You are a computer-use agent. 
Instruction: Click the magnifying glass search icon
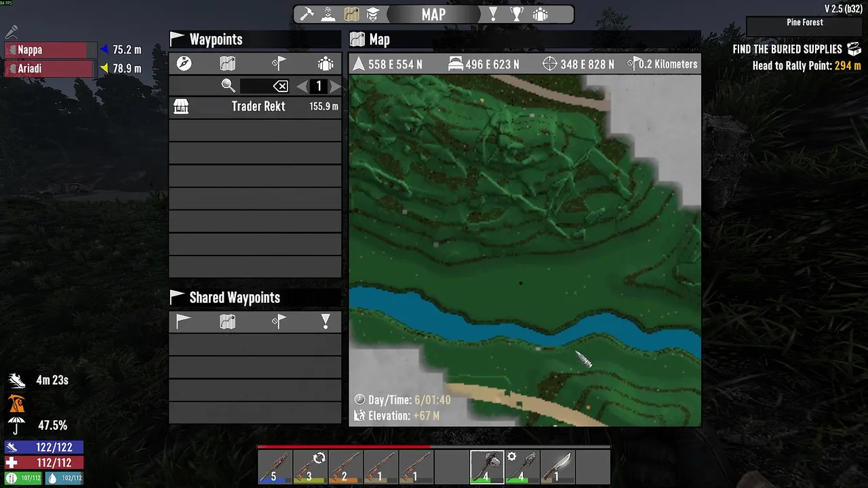coord(229,86)
